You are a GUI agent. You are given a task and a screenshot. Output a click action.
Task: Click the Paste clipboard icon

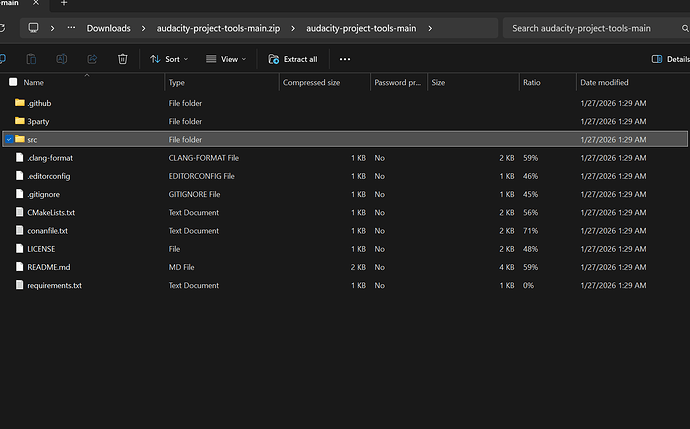(31, 59)
